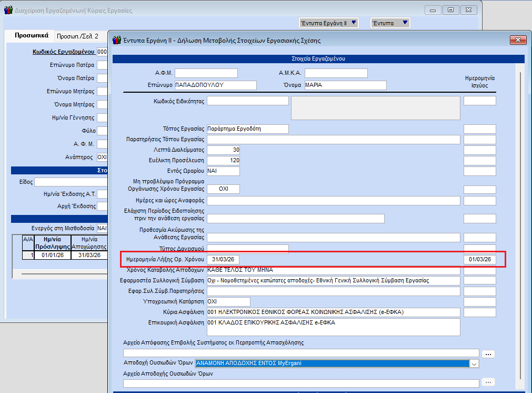Image resolution: width=532 pixels, height=393 pixels.
Task: Select the Προσωπ./Σελ. 2 tab
Action: 77,36
